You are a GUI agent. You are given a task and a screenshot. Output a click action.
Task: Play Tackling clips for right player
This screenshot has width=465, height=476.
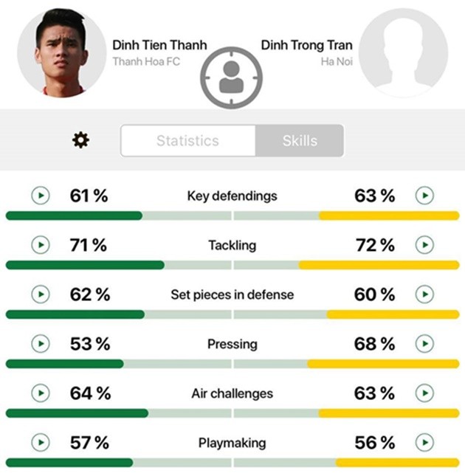(424, 245)
